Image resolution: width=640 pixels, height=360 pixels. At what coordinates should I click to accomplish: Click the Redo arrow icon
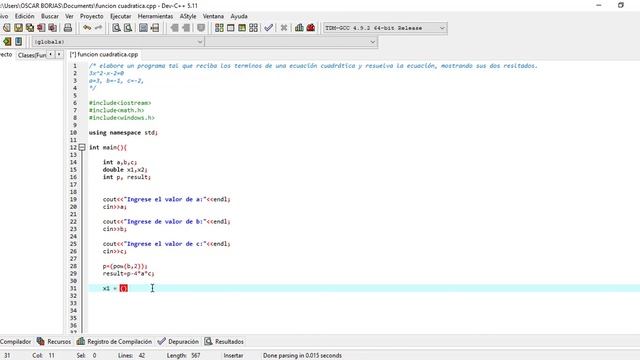coord(98,28)
